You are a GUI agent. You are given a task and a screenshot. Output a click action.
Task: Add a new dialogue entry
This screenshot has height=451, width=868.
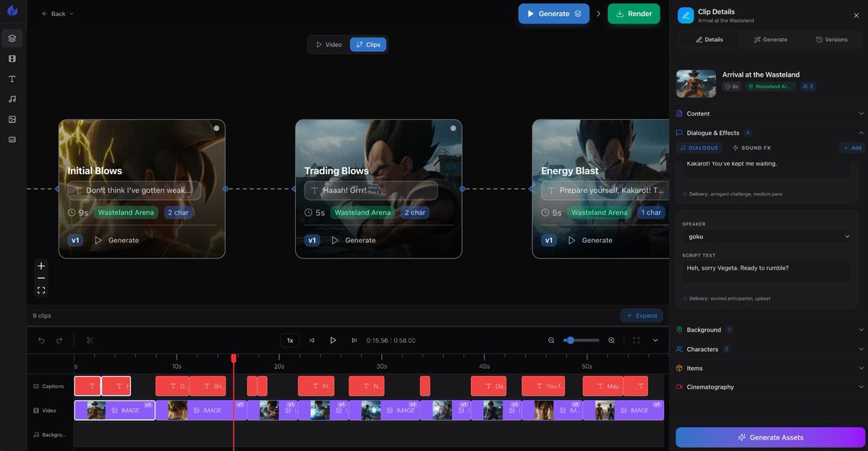click(851, 148)
